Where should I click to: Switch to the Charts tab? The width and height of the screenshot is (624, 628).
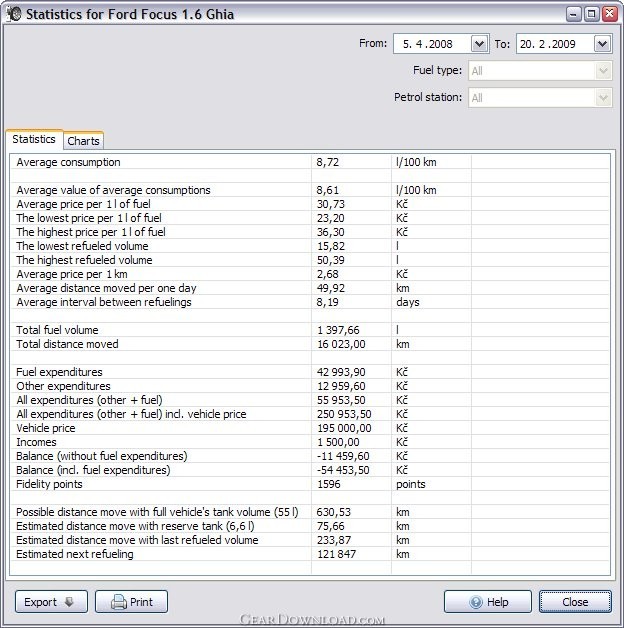(83, 141)
